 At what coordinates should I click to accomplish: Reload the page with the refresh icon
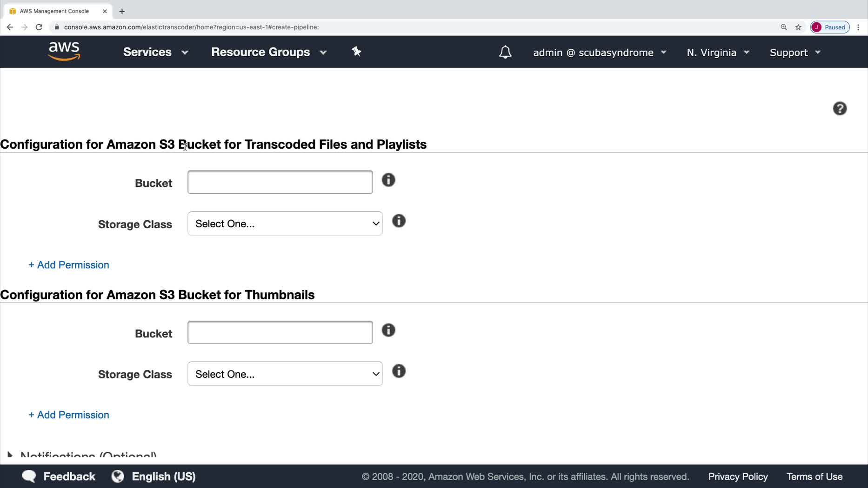click(x=39, y=27)
